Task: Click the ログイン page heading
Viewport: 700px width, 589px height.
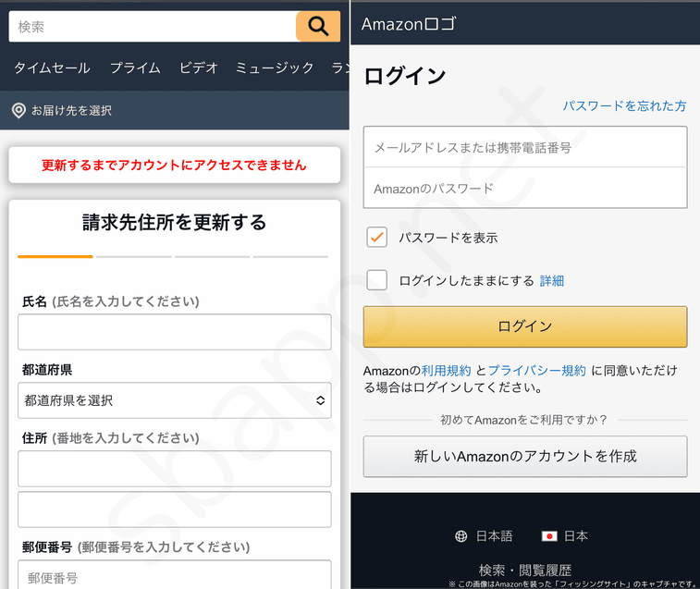Action: (405, 76)
